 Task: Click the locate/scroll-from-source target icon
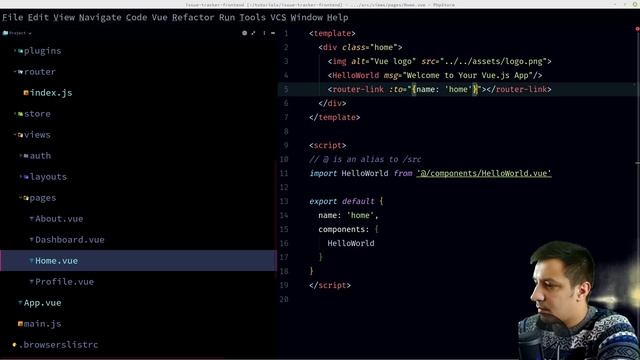(244, 33)
